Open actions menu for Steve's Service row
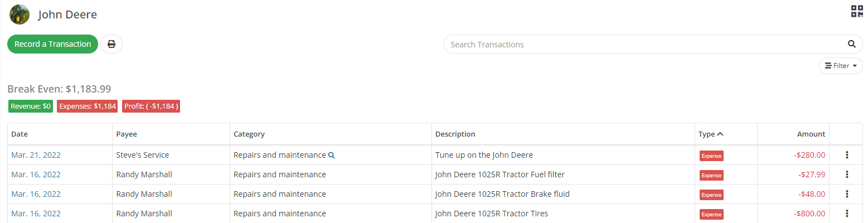 (x=847, y=155)
